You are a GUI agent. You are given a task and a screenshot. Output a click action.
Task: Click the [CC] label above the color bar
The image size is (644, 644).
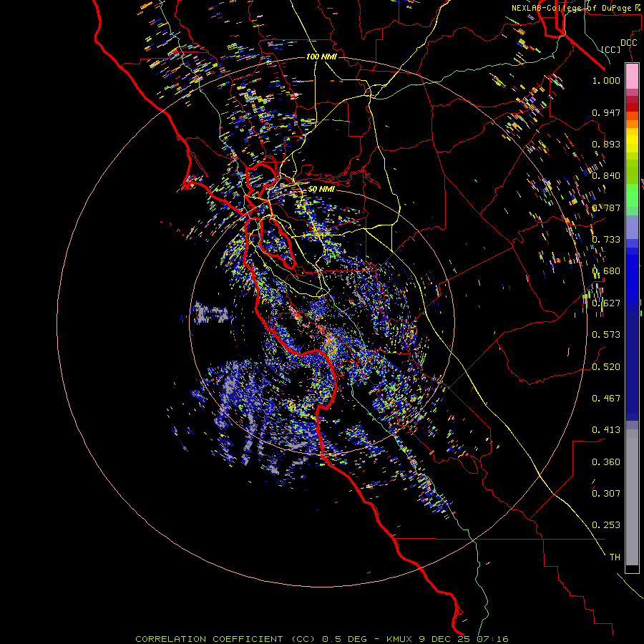point(611,49)
